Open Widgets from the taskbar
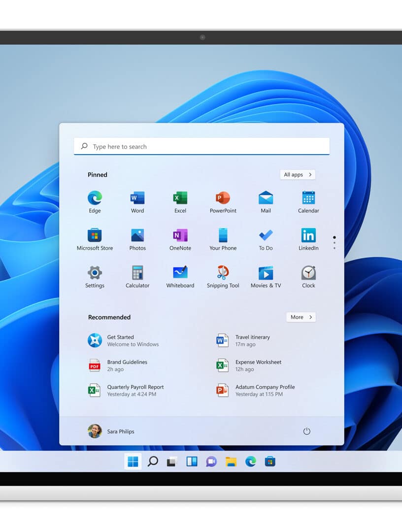 click(x=192, y=462)
